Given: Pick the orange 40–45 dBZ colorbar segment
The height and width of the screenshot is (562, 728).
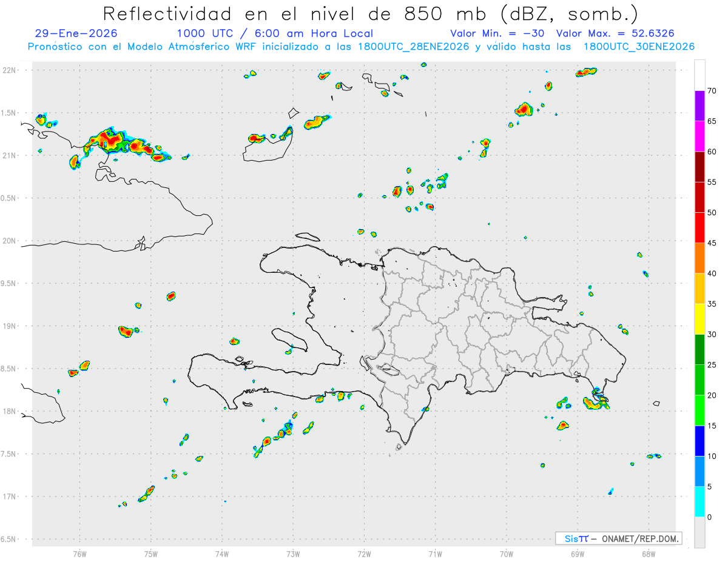Looking at the screenshot, I should pos(699,258).
